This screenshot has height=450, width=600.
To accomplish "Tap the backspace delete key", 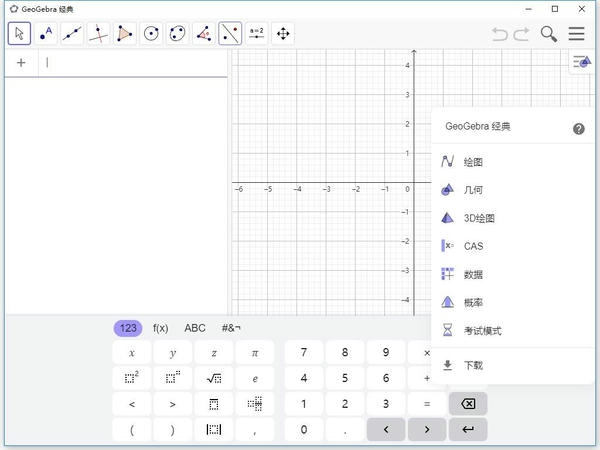I will (468, 404).
